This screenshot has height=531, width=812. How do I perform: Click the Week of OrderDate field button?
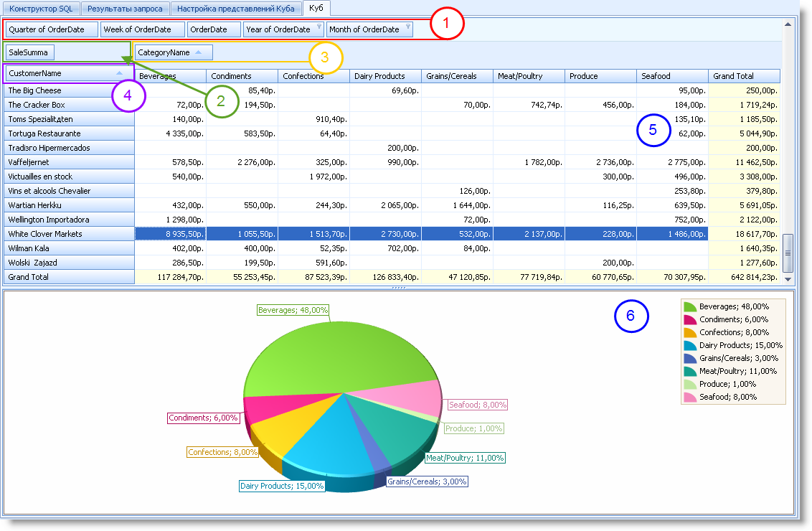pyautogui.click(x=142, y=29)
